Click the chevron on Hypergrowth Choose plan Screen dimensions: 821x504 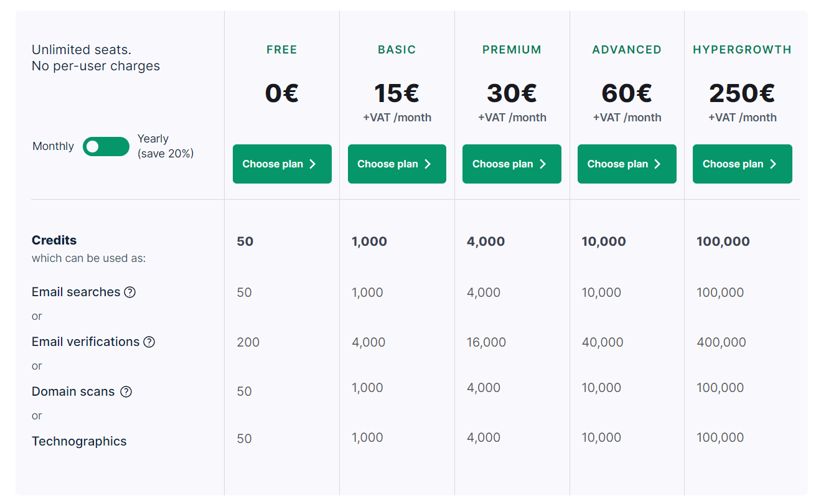point(773,164)
